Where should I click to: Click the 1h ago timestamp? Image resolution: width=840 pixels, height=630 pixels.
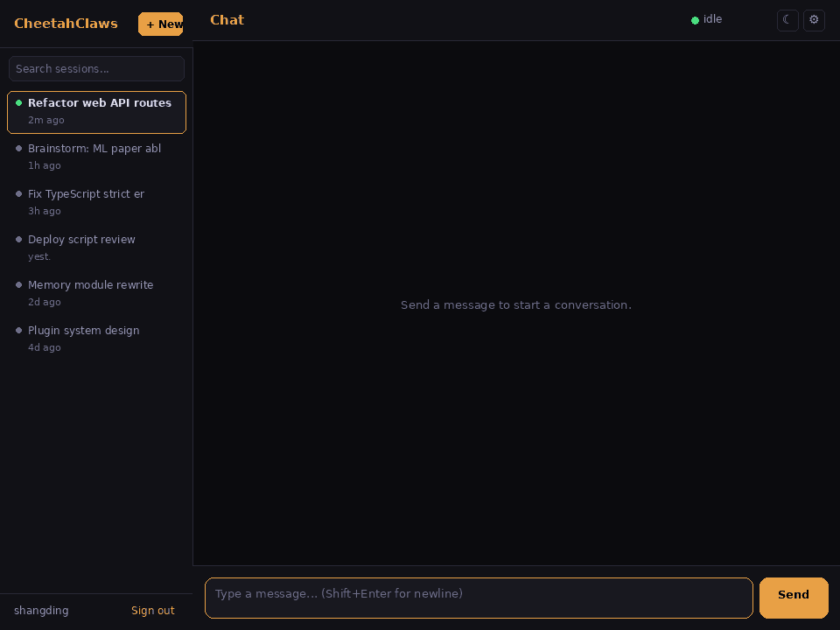pyautogui.click(x=45, y=165)
